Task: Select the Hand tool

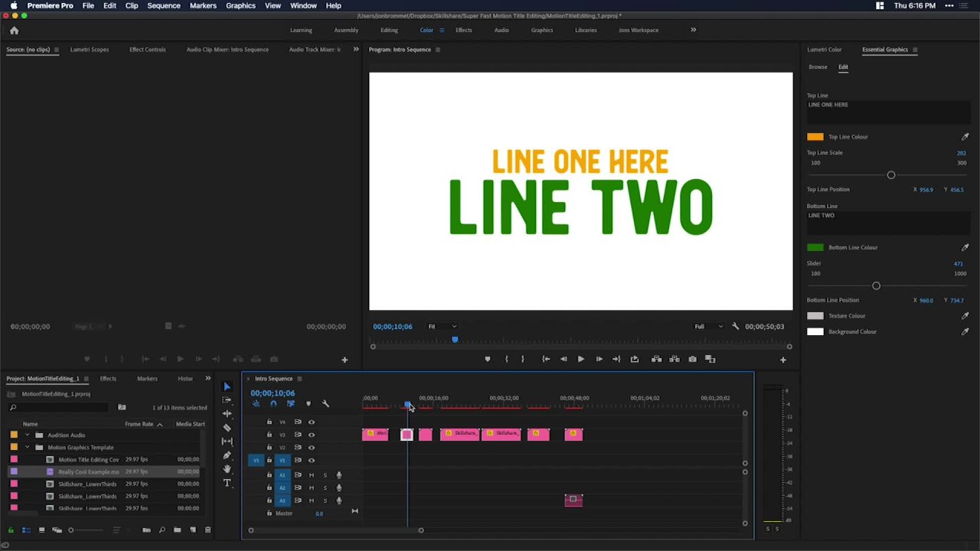Action: click(227, 469)
